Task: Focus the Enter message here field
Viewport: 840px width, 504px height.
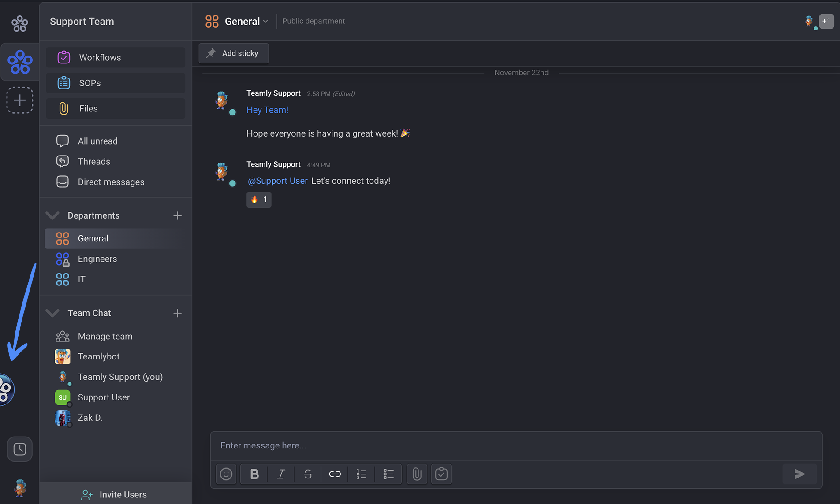Action: click(516, 445)
